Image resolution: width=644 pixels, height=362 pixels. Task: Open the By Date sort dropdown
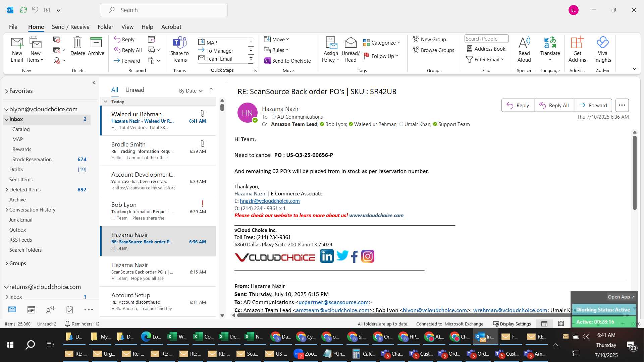[191, 90]
